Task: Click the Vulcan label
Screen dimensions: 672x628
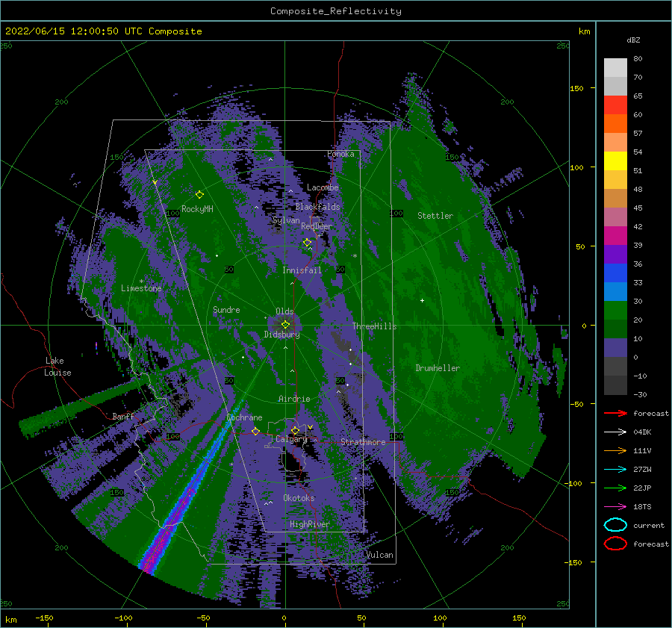Action: coord(379,555)
